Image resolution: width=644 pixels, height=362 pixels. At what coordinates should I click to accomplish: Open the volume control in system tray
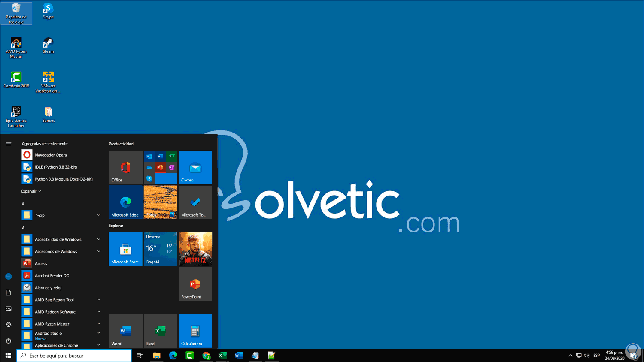(x=587, y=356)
